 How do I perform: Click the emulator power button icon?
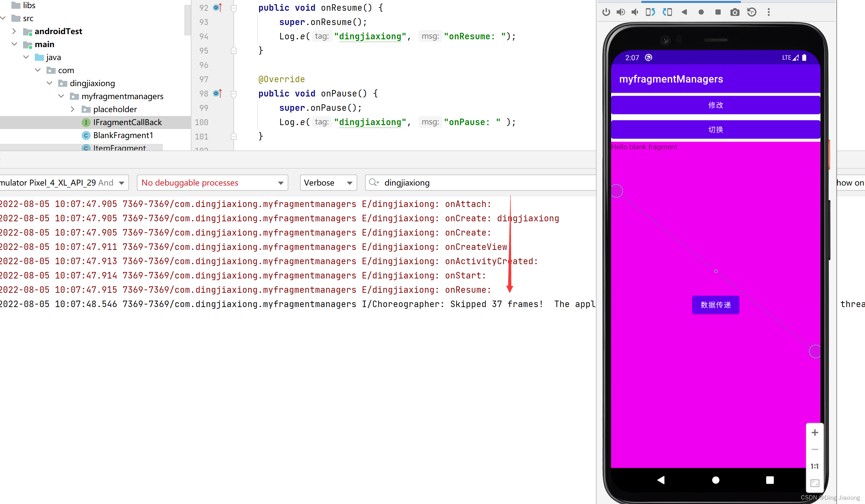coord(606,12)
